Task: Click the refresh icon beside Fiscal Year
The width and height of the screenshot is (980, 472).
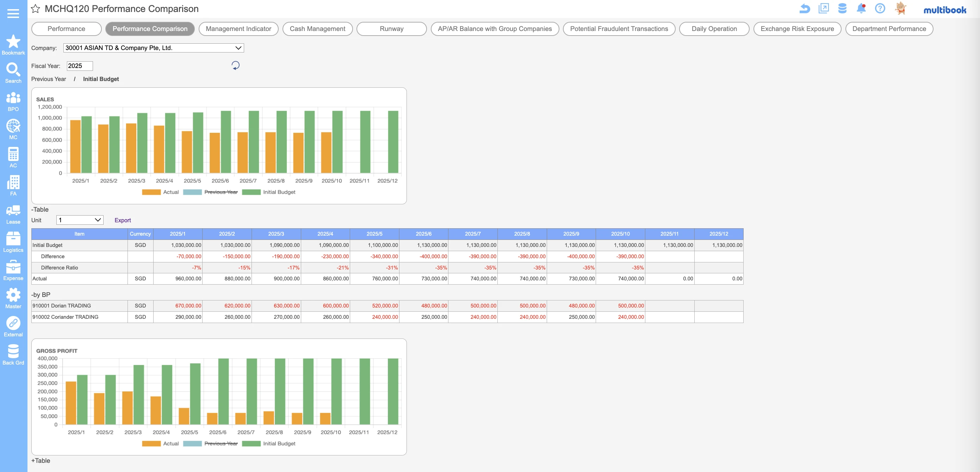Action: pos(236,66)
